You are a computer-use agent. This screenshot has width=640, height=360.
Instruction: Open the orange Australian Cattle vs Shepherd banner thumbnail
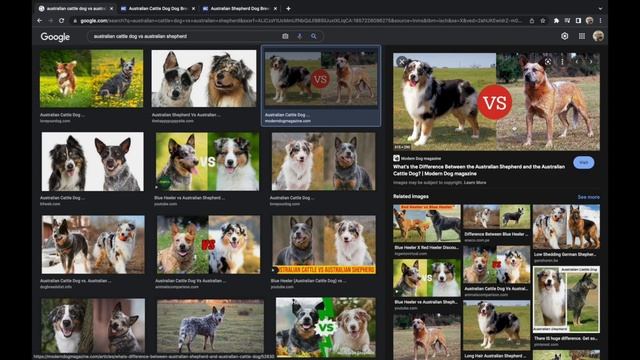point(324,244)
